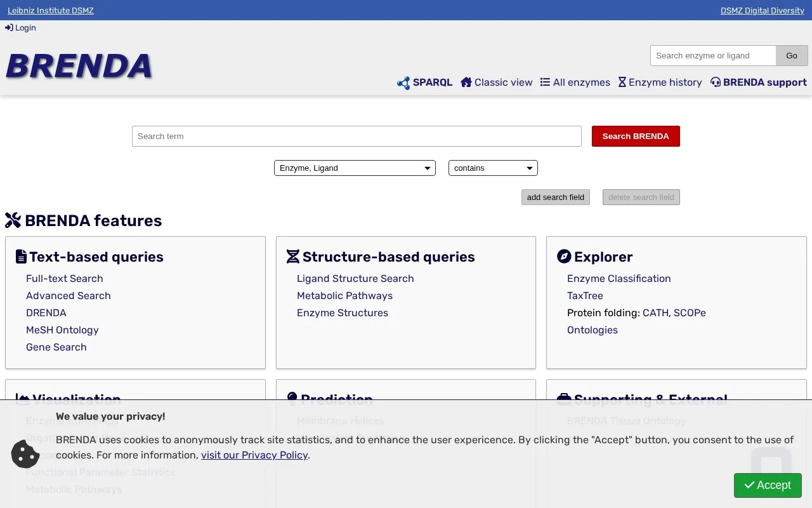
Task: Click the tools icon beside BRENDA features
Action: [13, 220]
